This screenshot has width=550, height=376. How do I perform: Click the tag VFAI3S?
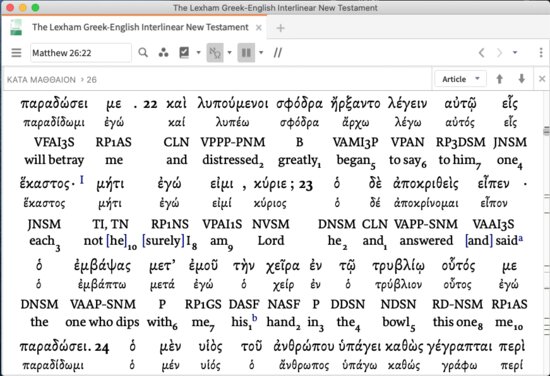click(x=54, y=142)
